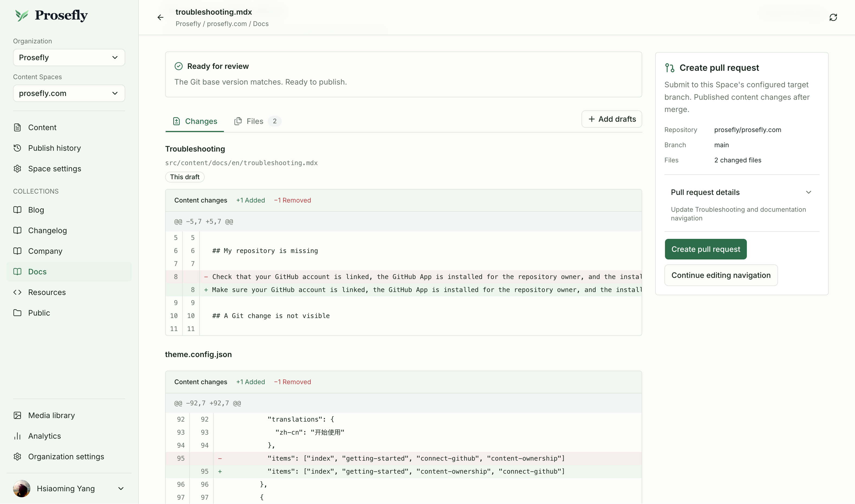
Task: Click the Organization settings gear icon
Action: pyautogui.click(x=17, y=457)
